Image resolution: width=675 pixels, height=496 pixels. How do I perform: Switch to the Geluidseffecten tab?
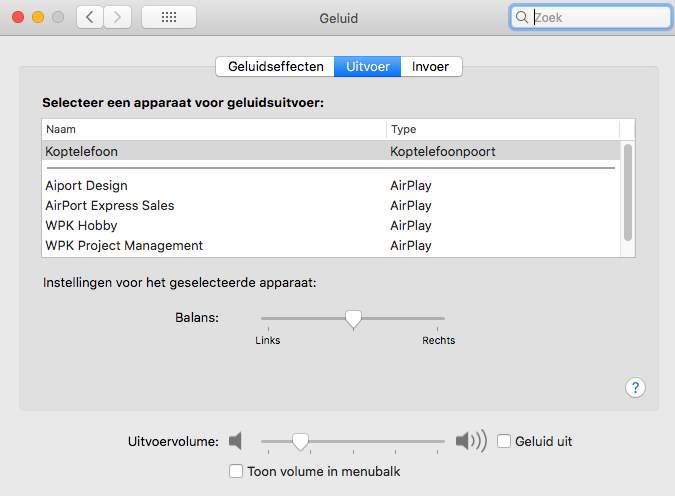275,67
